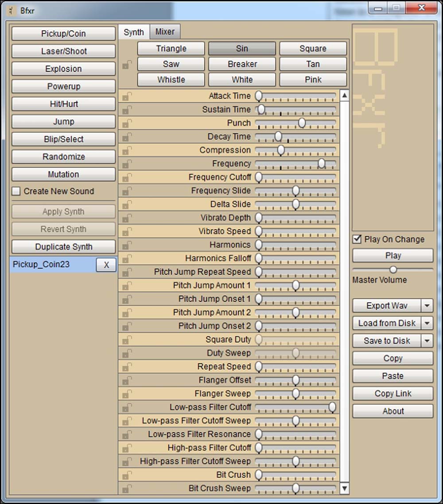The width and height of the screenshot is (443, 504).
Task: Click the padlock next to Flanger Offset
Action: (x=127, y=380)
